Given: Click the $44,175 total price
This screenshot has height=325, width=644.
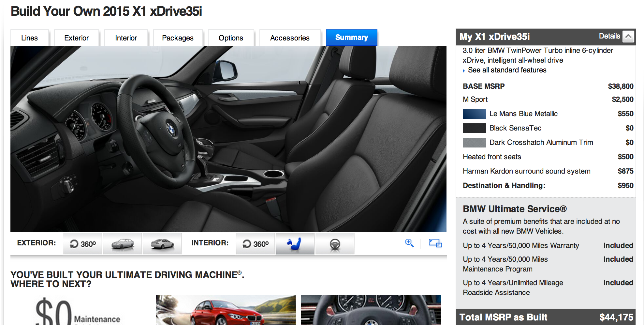Looking at the screenshot, I should (x=616, y=317).
